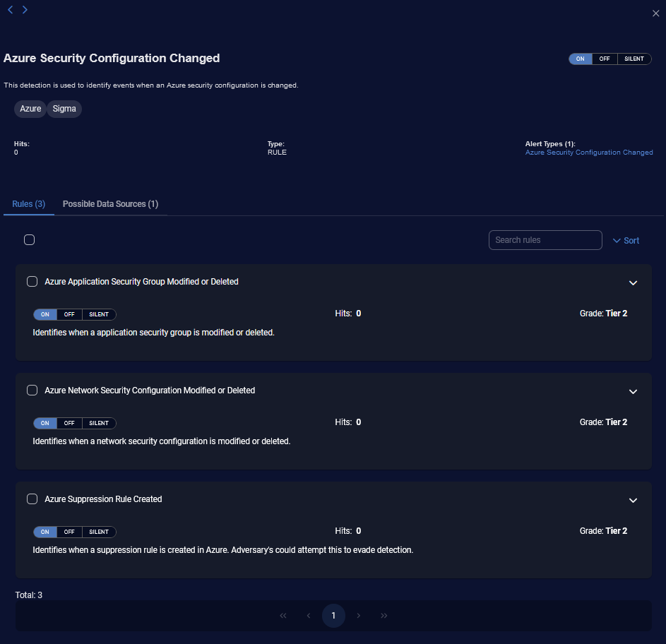Screen dimensions: 666x644
Task: Check the select-all rules checkbox
Action: pos(29,240)
